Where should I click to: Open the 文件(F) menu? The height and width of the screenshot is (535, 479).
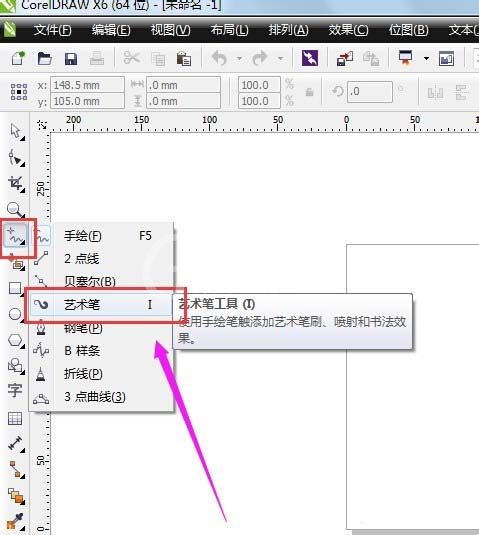click(x=53, y=30)
